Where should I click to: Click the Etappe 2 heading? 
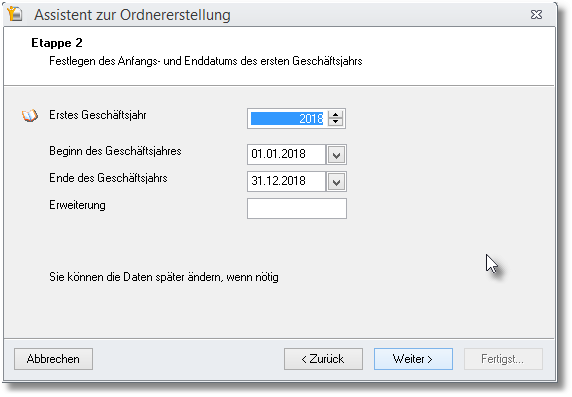point(57,43)
